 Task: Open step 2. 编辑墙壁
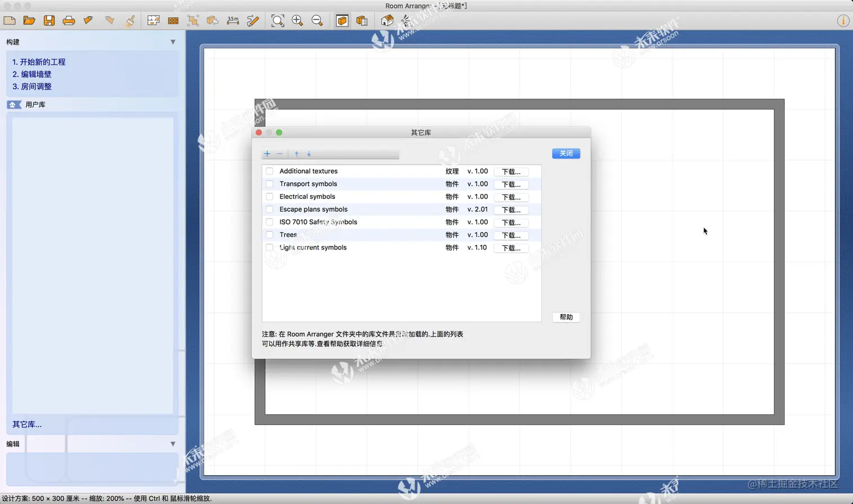(x=32, y=74)
